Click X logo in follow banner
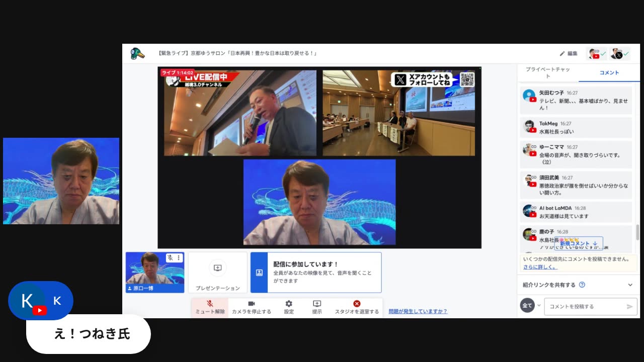644x362 pixels. [400, 79]
